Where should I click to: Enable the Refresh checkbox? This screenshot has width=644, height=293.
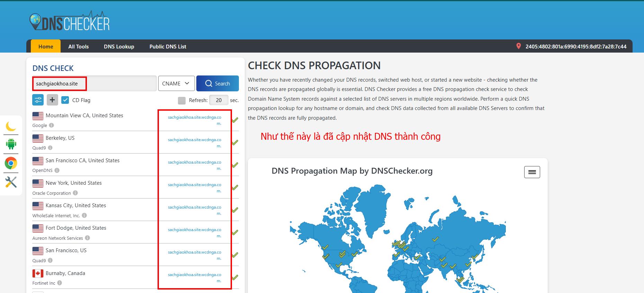pyautogui.click(x=181, y=100)
